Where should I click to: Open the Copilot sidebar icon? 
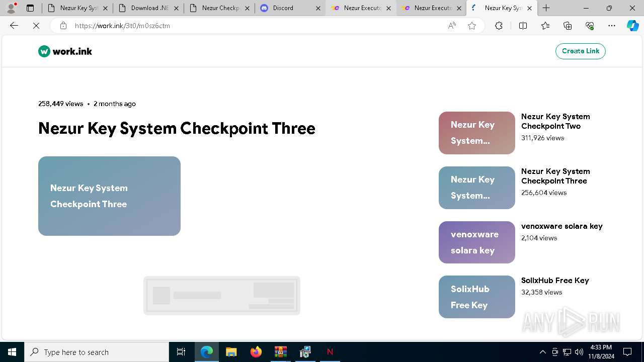[x=632, y=26]
